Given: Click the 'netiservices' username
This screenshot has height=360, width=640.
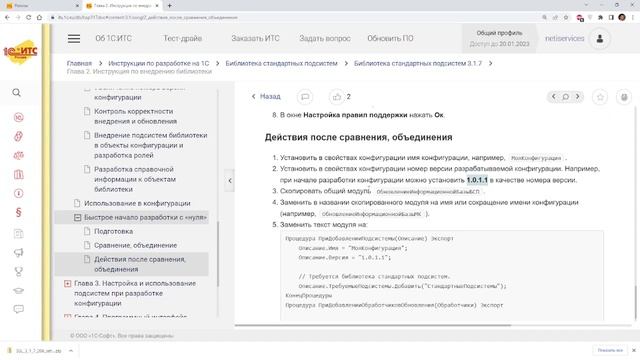Looking at the screenshot, I should (564, 38).
